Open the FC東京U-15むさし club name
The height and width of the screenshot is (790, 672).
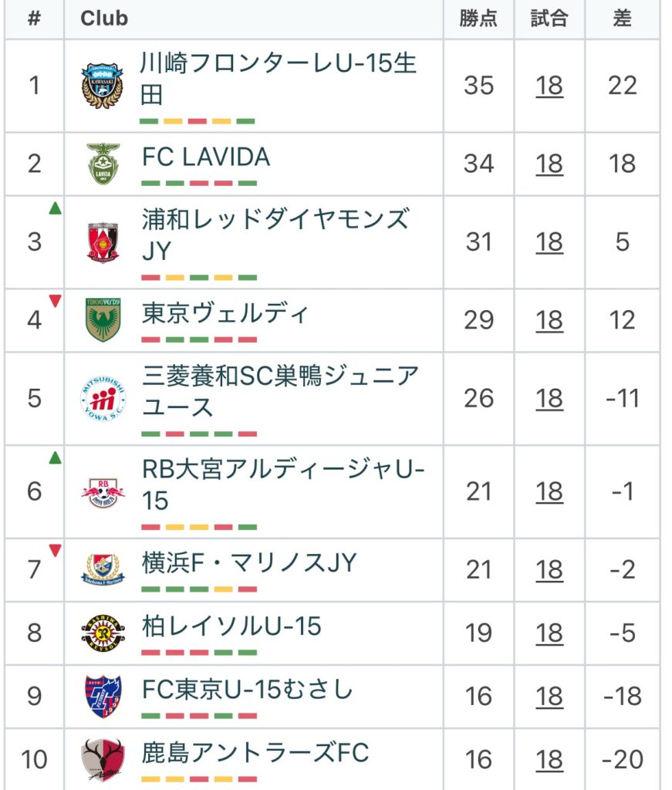pyautogui.click(x=248, y=689)
